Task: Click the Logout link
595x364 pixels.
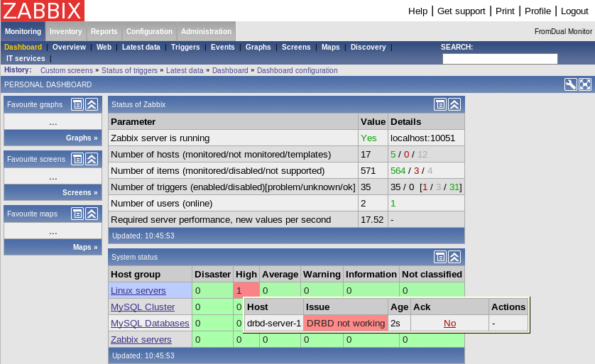Action: [574, 11]
